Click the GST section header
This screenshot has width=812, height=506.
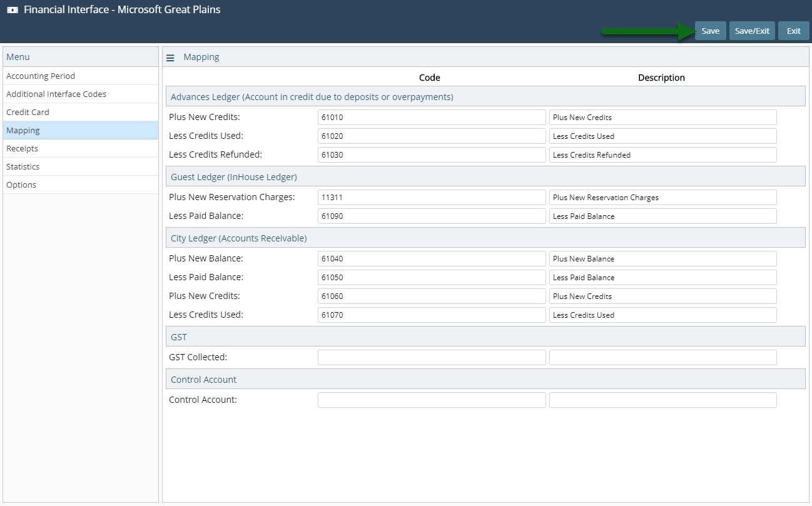pyautogui.click(x=485, y=337)
